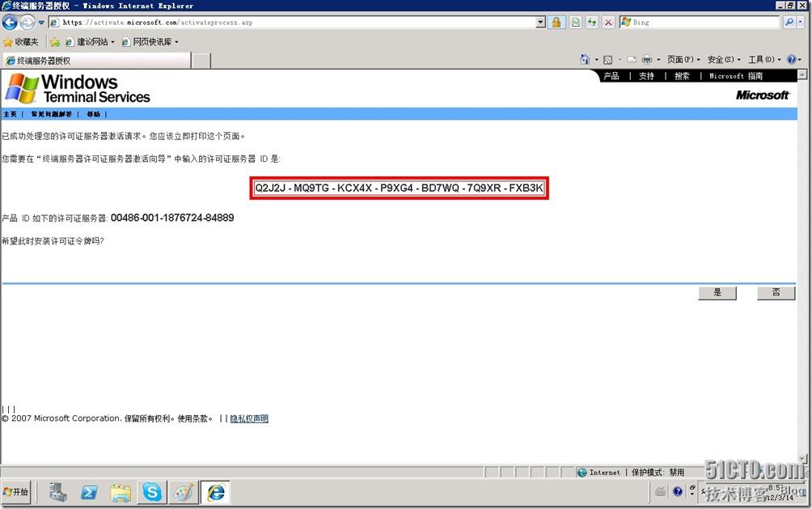Click the page scrollbar up arrow
This screenshot has height=509, width=812.
click(x=802, y=75)
